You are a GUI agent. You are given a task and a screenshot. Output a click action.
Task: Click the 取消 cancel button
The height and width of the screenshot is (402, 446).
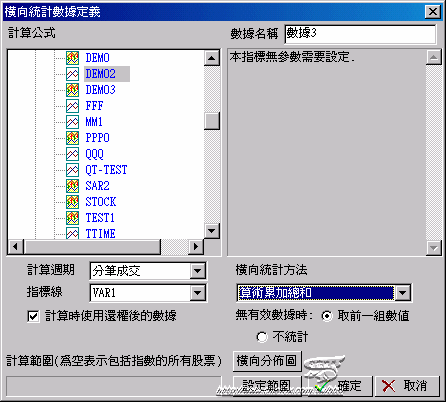point(408,386)
